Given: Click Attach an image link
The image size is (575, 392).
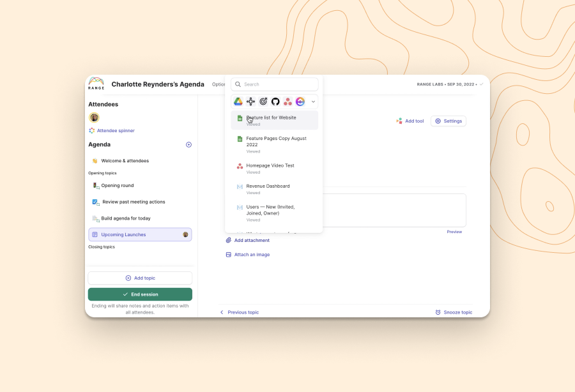Looking at the screenshot, I should click(248, 255).
